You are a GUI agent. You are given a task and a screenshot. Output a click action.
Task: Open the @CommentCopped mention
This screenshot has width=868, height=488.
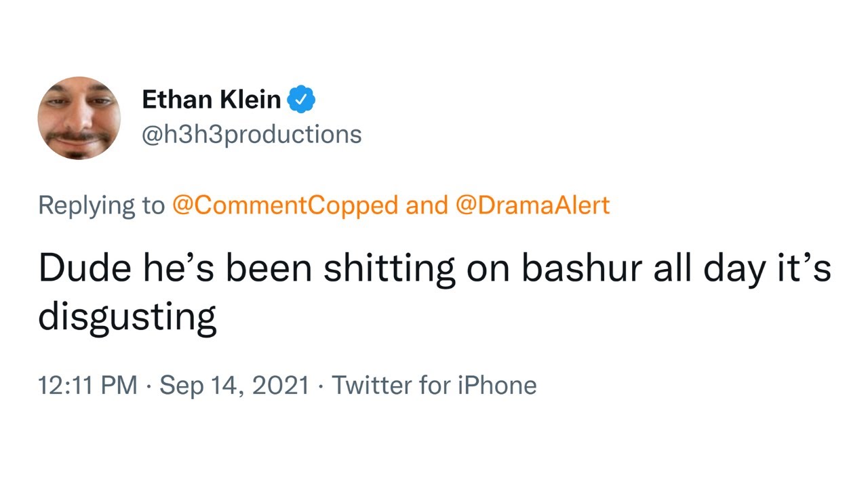[285, 205]
